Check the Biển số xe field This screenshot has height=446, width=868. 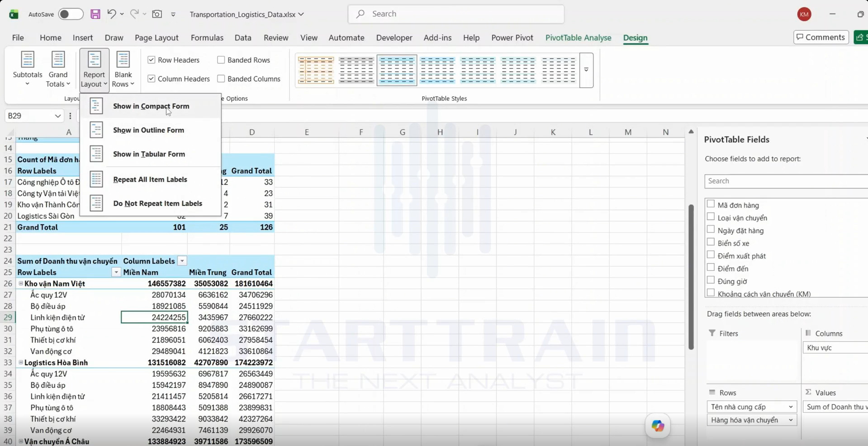711,242
